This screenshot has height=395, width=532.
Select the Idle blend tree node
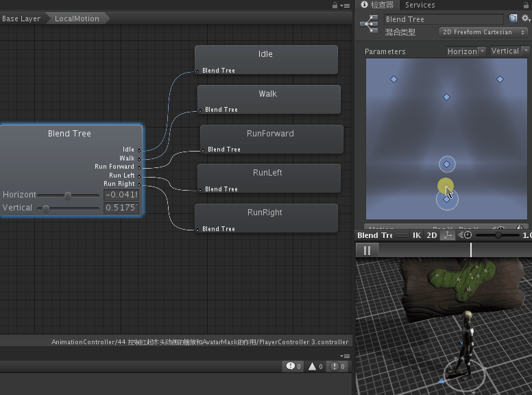[x=266, y=60]
